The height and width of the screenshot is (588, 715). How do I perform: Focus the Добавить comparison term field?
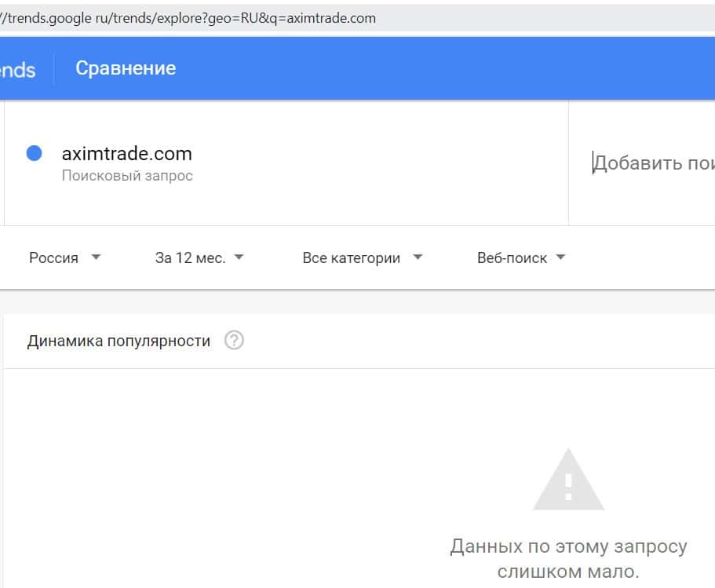point(653,163)
